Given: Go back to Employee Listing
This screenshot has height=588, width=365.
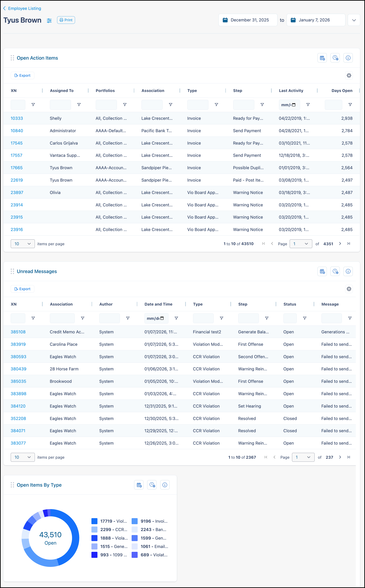Looking at the screenshot, I should click(x=22, y=8).
